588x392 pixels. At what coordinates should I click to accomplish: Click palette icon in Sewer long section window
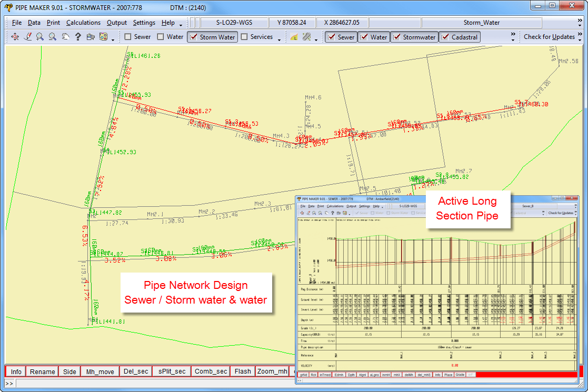pyautogui.click(x=345, y=213)
